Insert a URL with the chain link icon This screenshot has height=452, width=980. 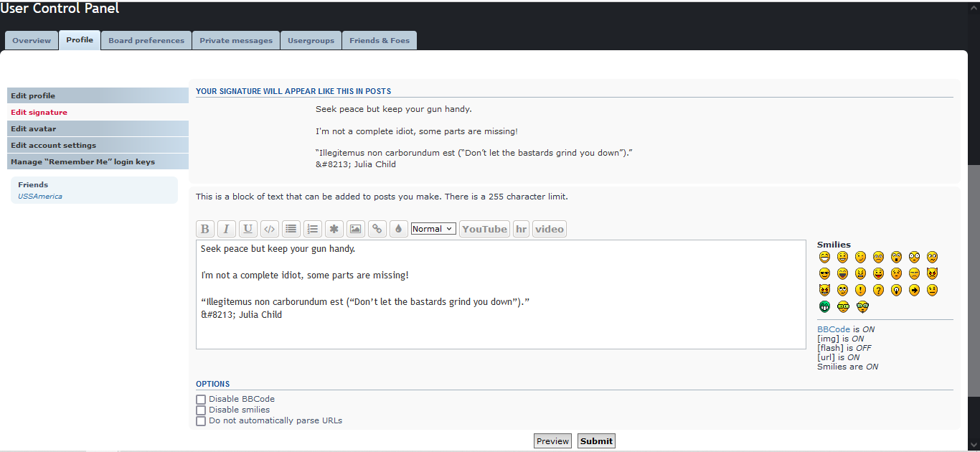[x=377, y=229]
